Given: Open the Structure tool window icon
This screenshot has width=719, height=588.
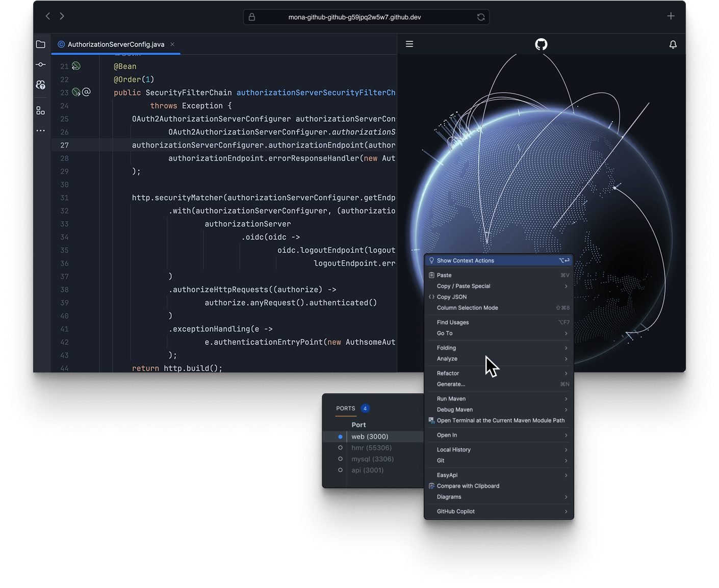Looking at the screenshot, I should [41, 110].
